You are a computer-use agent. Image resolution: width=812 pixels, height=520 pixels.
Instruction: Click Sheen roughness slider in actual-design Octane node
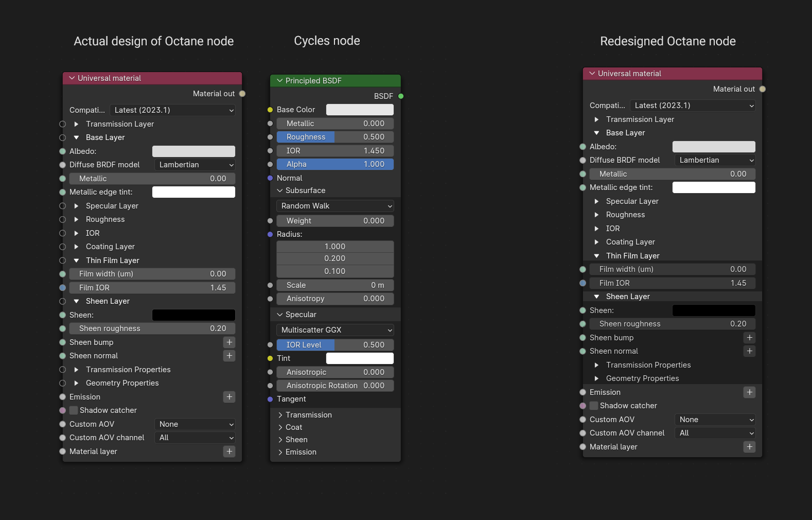click(153, 328)
